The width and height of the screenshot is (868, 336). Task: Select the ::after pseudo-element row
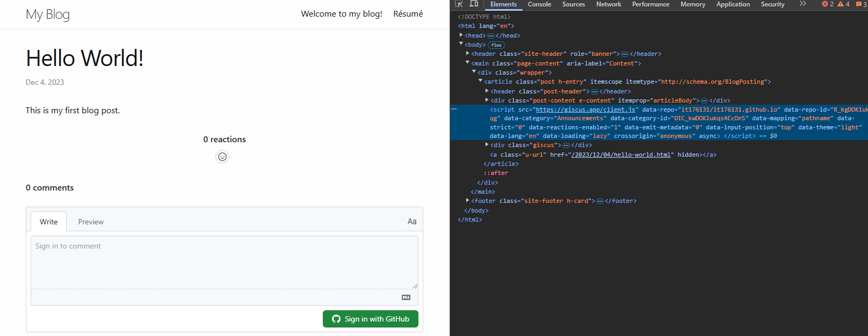[x=495, y=173]
